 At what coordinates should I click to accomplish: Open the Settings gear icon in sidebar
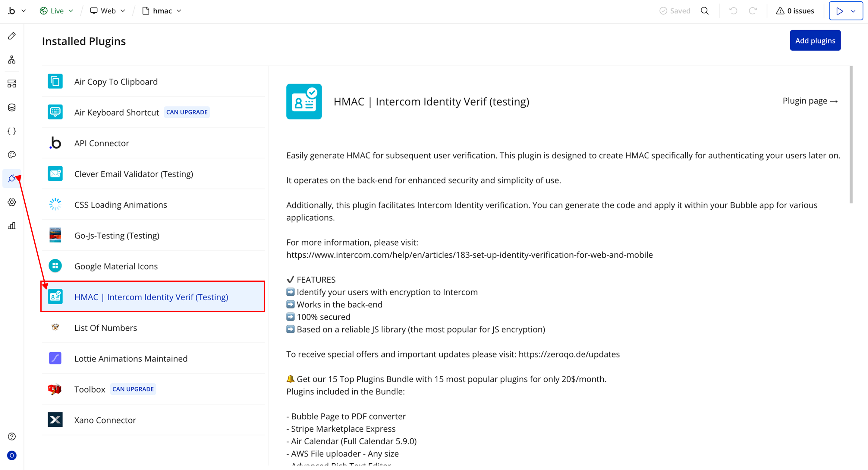[12, 202]
